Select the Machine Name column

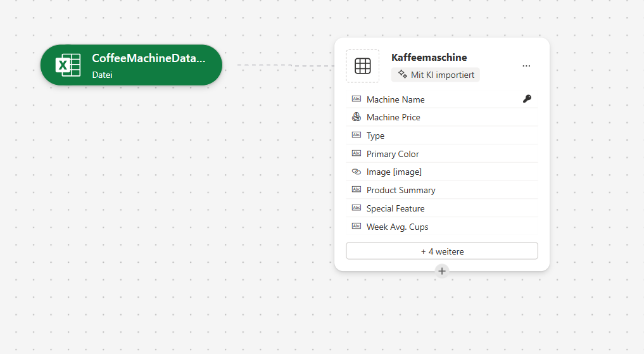click(396, 99)
